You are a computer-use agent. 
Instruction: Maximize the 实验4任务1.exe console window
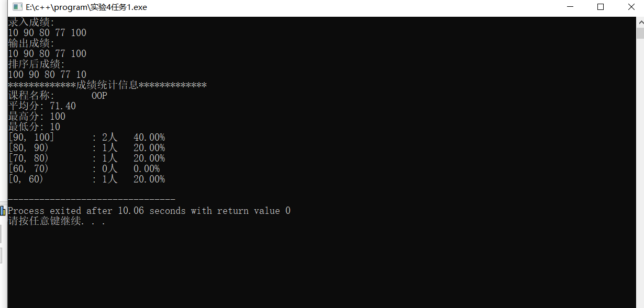coord(601,7)
